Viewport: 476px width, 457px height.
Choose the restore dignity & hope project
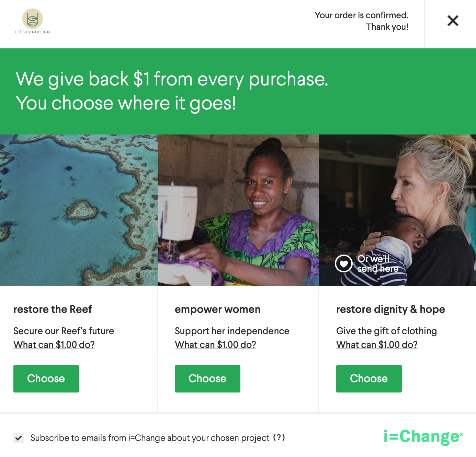pyautogui.click(x=369, y=378)
